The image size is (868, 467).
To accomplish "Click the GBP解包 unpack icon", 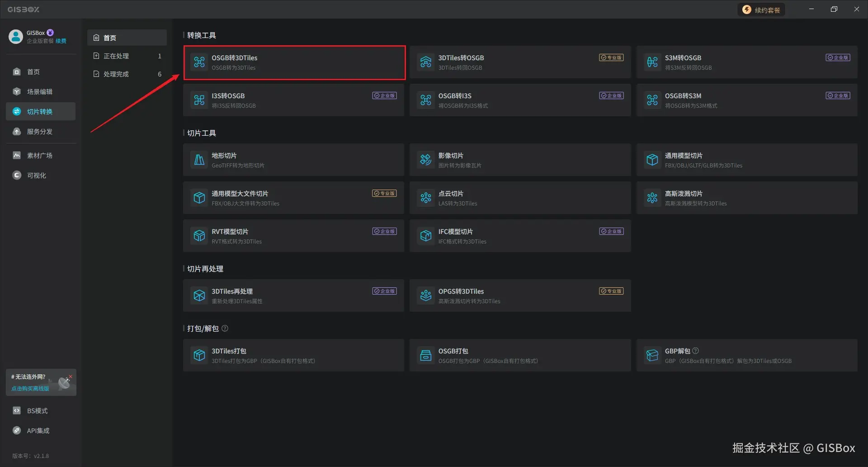I will [x=652, y=355].
